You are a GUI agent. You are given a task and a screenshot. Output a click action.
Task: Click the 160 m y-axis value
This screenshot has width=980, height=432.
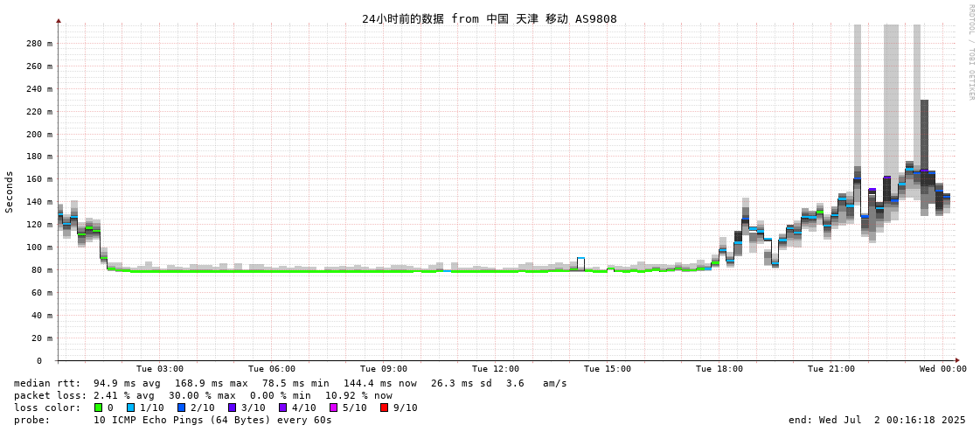pos(39,178)
